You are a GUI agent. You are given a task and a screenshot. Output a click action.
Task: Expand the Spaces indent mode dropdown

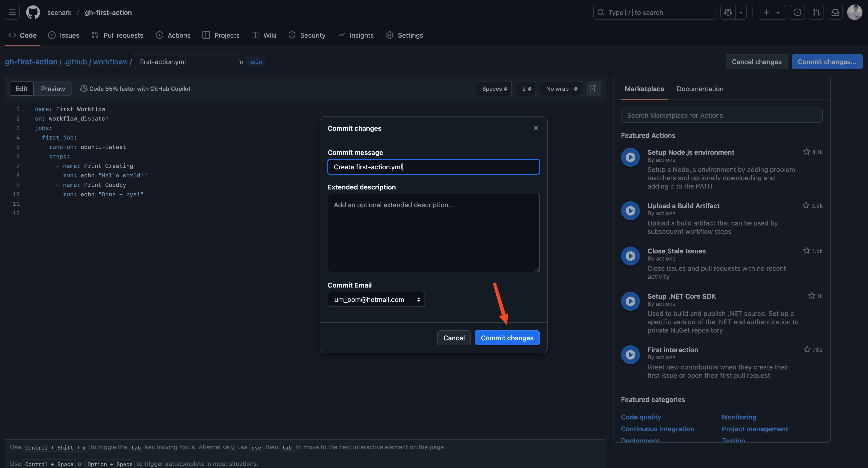click(494, 89)
